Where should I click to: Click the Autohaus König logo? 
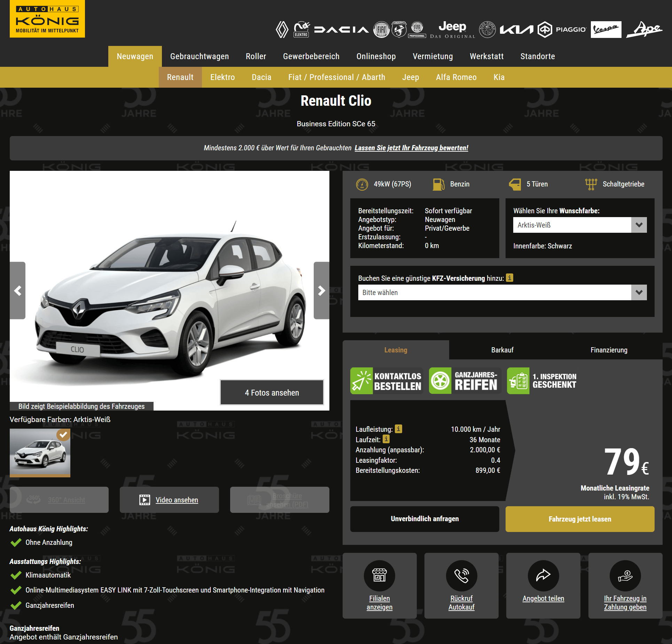(47, 19)
